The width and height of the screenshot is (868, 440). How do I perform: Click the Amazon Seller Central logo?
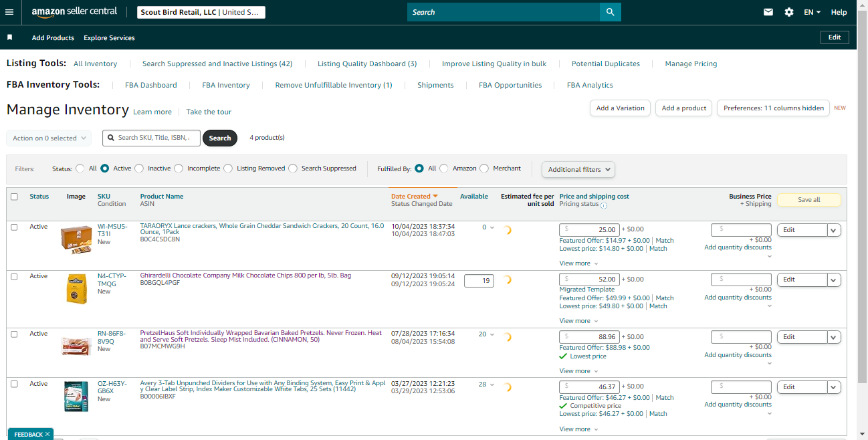(x=74, y=12)
